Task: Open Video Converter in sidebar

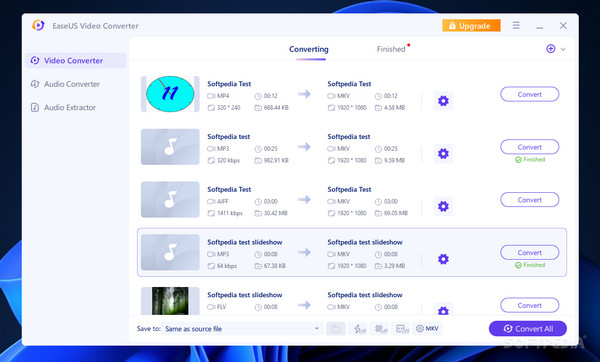Action: [75, 60]
